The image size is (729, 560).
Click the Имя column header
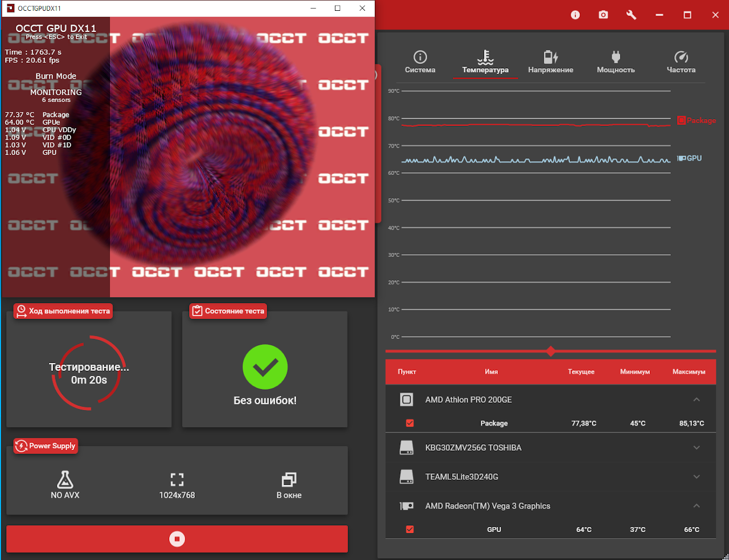point(492,371)
